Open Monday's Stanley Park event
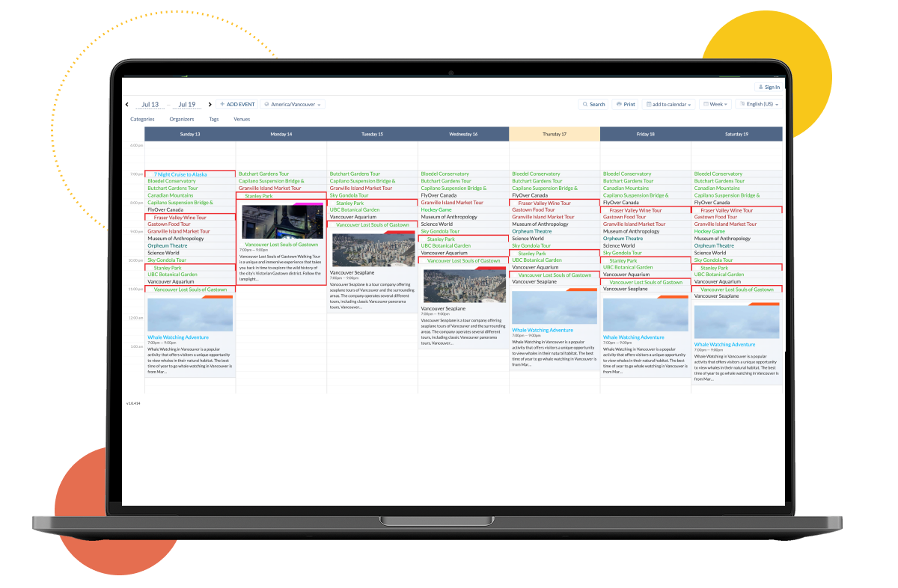 tap(259, 196)
